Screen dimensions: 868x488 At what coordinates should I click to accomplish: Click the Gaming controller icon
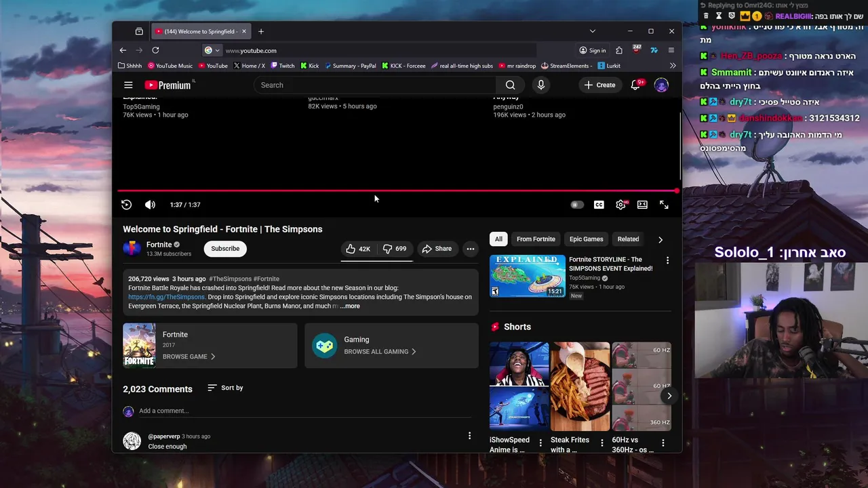(x=324, y=346)
